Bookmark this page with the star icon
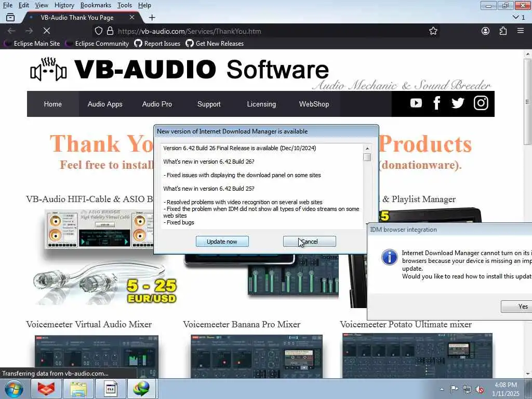This screenshot has width=532, height=399. click(433, 31)
